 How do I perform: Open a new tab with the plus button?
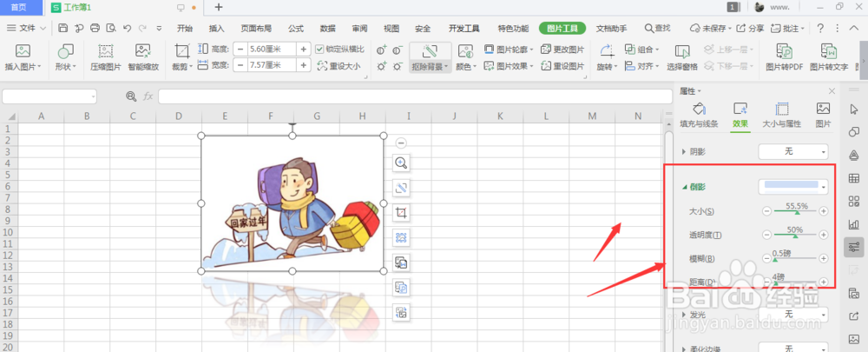[219, 7]
